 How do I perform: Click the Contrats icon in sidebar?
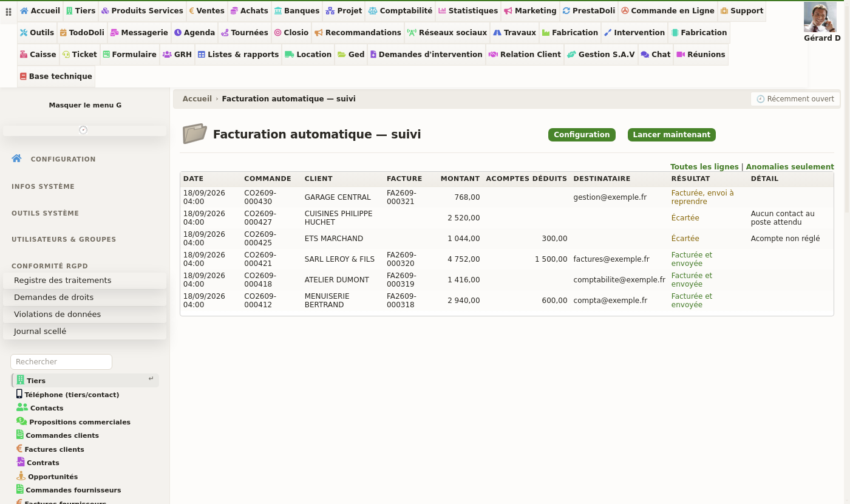point(21,462)
